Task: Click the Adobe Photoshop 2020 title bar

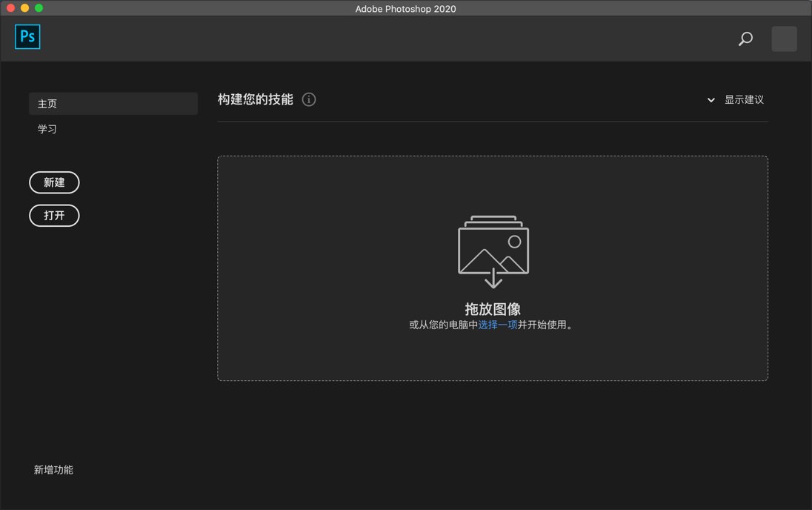Action: (405, 8)
